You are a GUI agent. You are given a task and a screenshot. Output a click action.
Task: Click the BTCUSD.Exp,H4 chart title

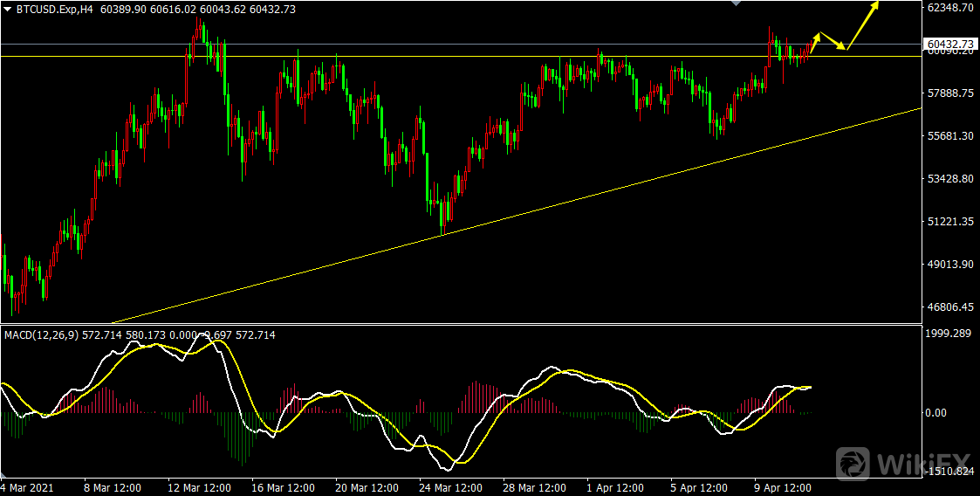[54, 9]
